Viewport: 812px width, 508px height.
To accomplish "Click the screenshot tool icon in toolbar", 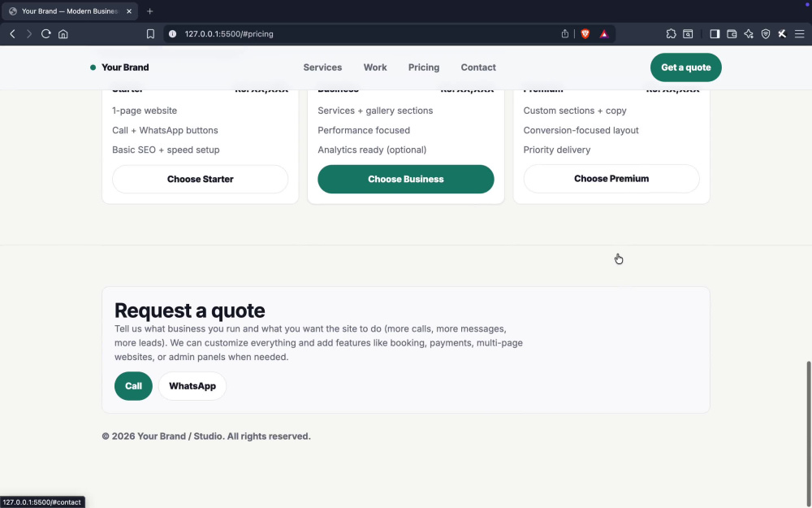I will 688,33.
